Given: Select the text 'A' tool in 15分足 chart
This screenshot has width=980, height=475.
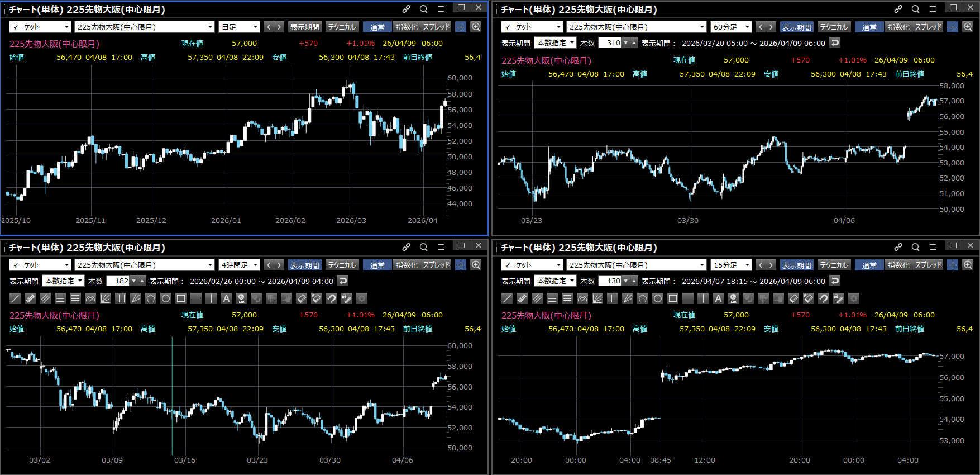Looking at the screenshot, I should pos(718,298).
